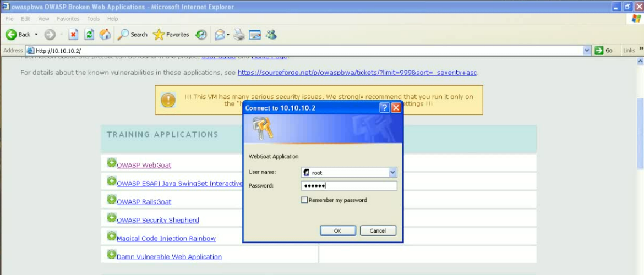Open the OWASP WebGoat link

coord(144,166)
